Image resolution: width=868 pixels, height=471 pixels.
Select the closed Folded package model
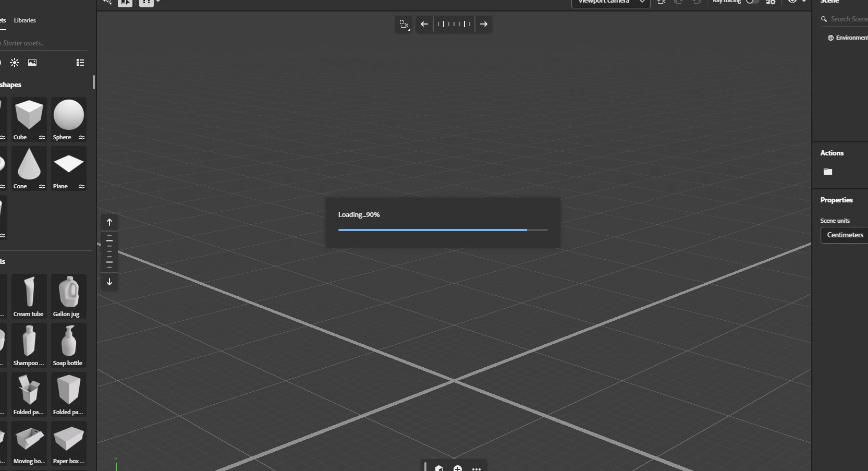pos(68,394)
